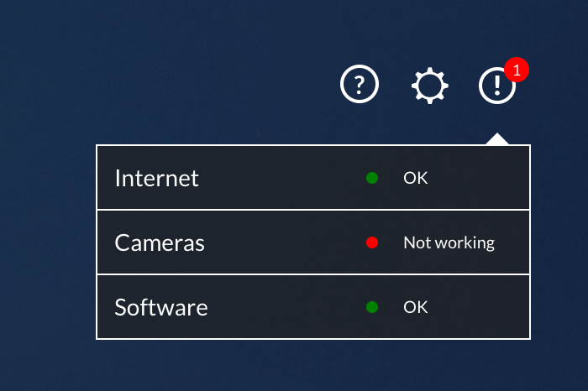The width and height of the screenshot is (588, 391).
Task: Click the OK status text for Internet
Action: 416,178
